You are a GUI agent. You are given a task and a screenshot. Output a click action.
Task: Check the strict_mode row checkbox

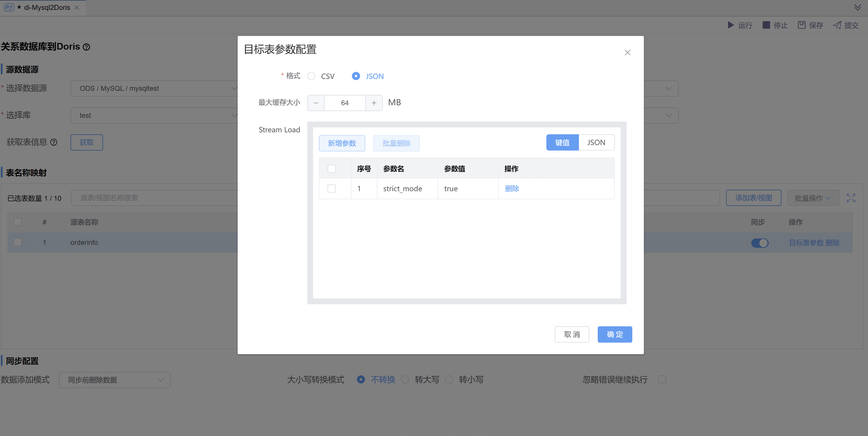[331, 189]
